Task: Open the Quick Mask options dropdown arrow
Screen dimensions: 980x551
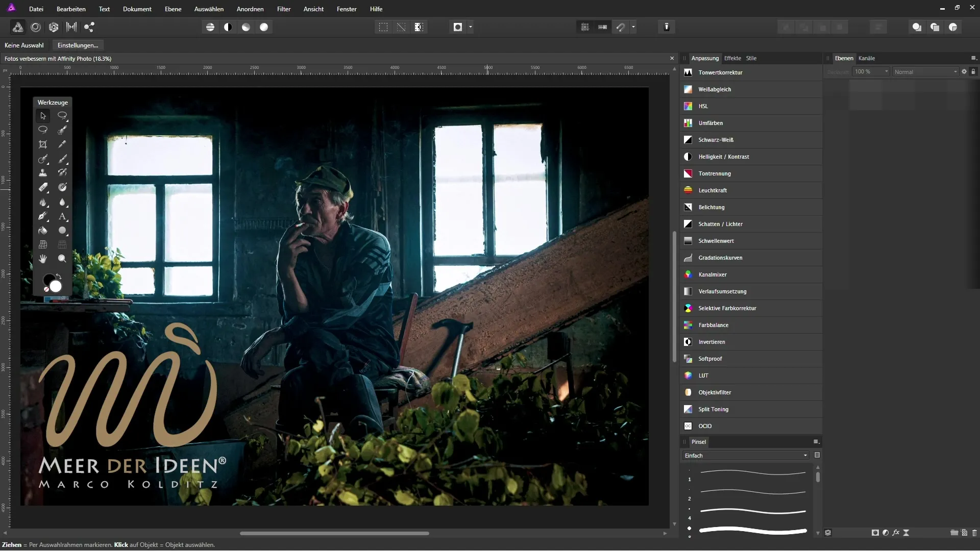Action: (x=471, y=27)
